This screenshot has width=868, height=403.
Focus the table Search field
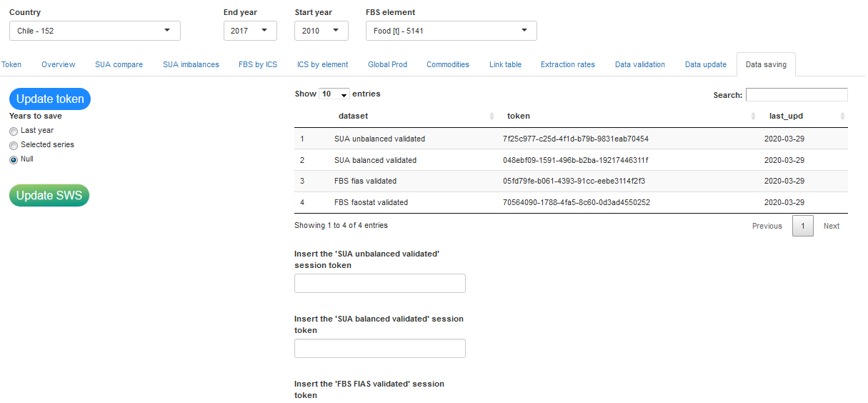pos(797,95)
